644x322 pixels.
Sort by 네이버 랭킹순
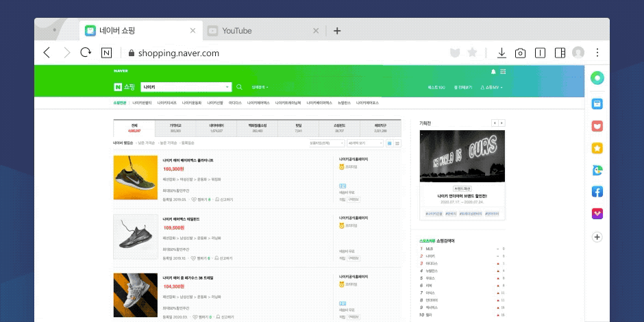click(123, 143)
